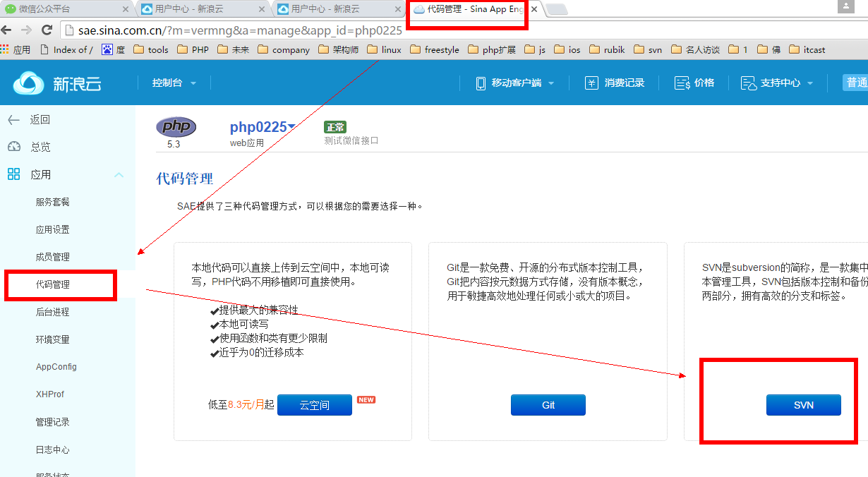Click the SVN button
Image resolution: width=868 pixels, height=477 pixels.
tap(803, 405)
